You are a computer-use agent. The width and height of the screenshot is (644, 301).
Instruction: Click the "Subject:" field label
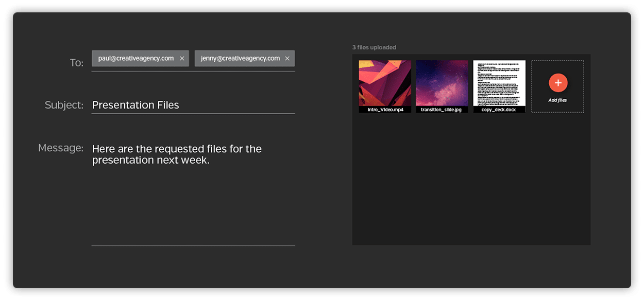[x=64, y=105]
